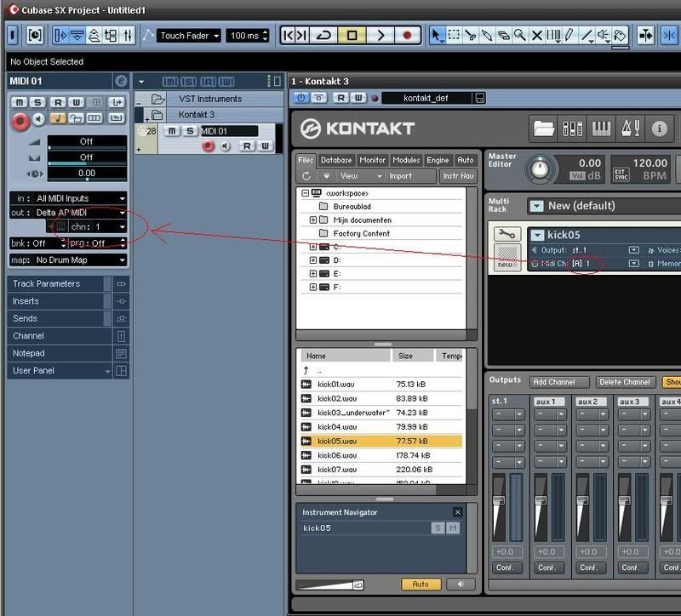Screen dimensions: 681x616
Task: Click the Kontakt info icon
Action: (x=659, y=128)
